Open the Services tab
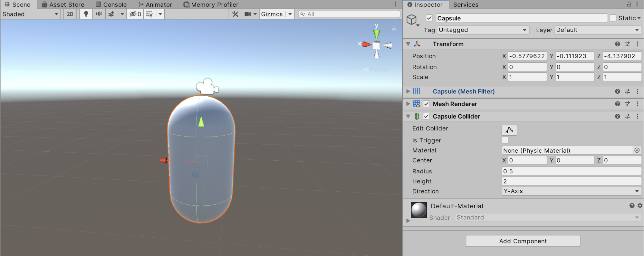 pos(466,5)
